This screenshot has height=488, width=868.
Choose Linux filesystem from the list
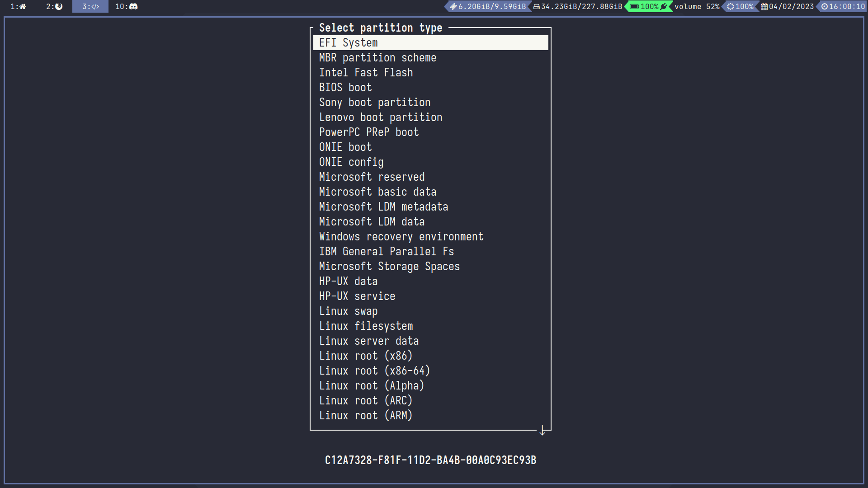[366, 326]
